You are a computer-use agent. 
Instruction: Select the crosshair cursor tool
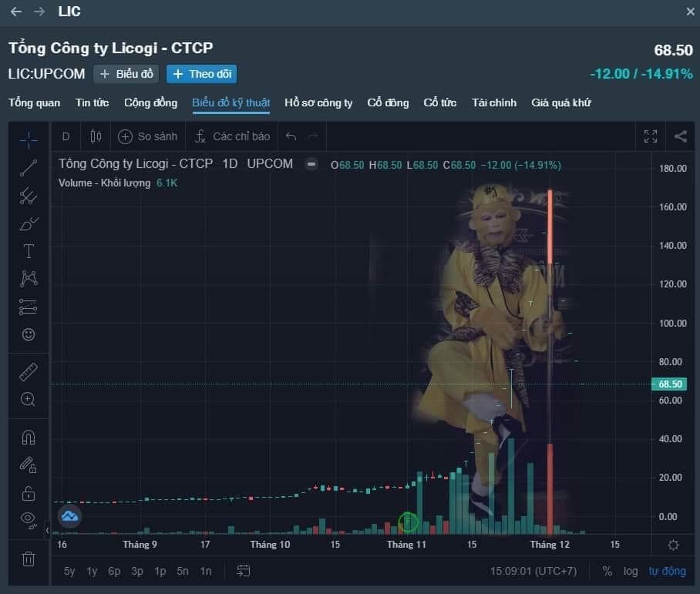point(28,140)
